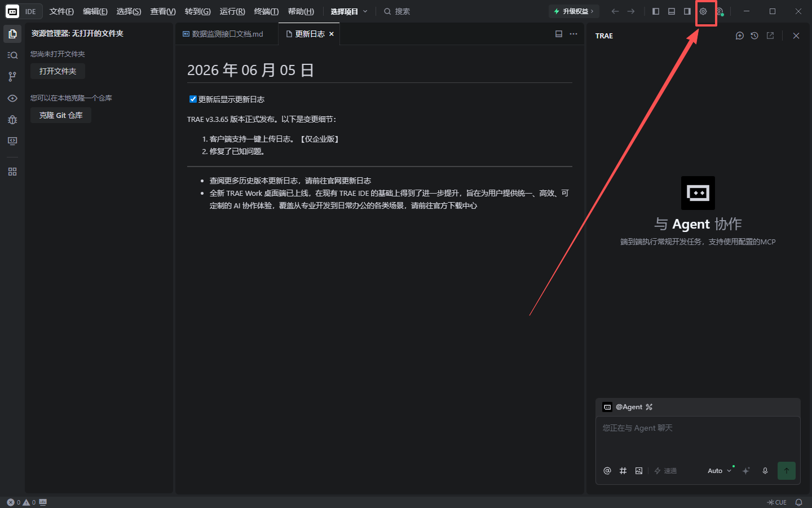Open the Explorer icon in the activity bar
Screen dimensions: 812x508
point(12,34)
